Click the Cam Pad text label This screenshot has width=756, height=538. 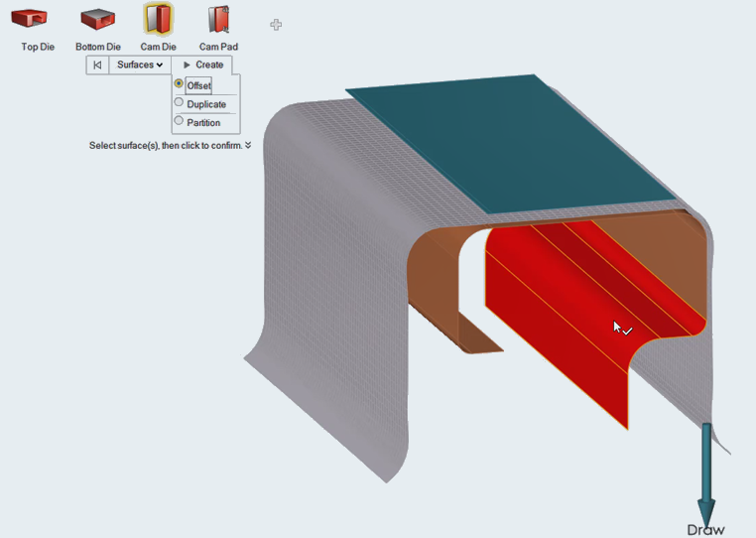[x=218, y=47]
